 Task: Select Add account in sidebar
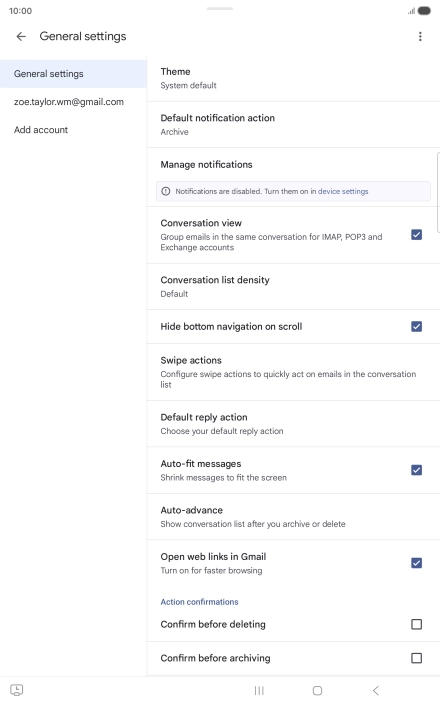(41, 130)
